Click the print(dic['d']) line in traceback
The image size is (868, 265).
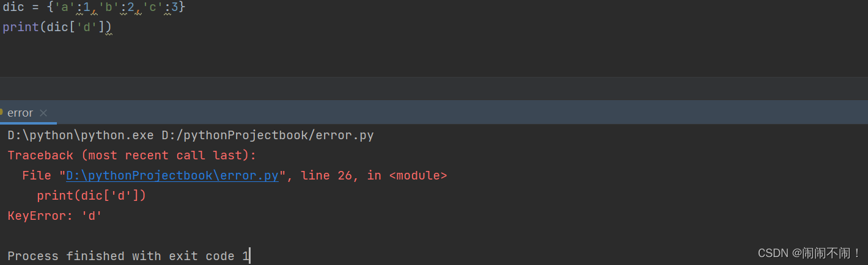tap(92, 195)
